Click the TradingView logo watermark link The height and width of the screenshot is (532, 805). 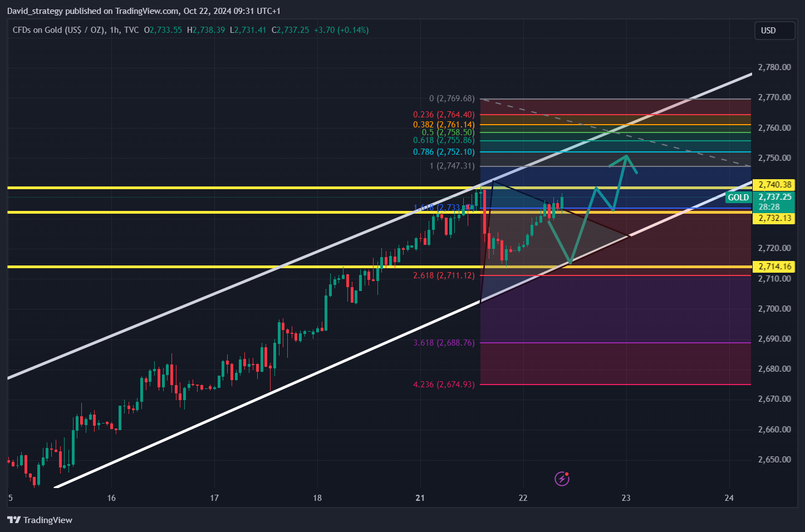point(40,520)
